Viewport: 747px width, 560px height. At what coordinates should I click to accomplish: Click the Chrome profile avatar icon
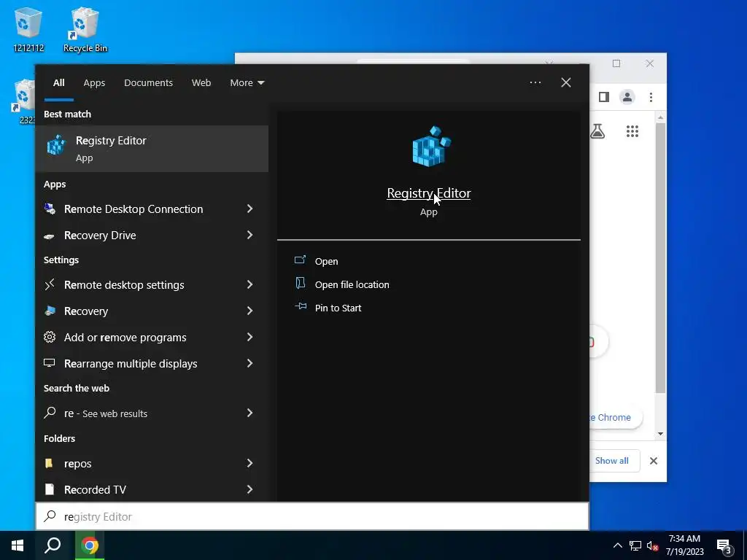tap(627, 97)
